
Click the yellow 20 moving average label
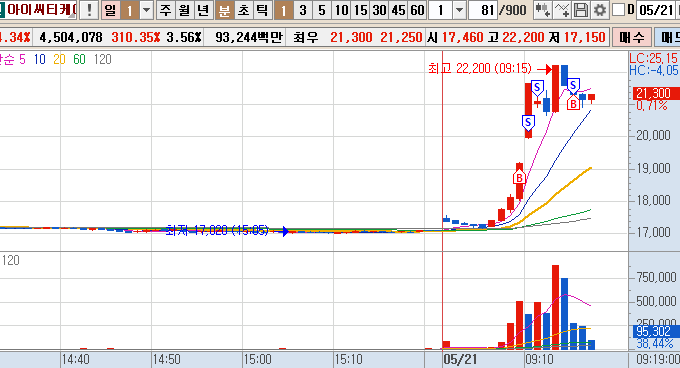[59, 59]
